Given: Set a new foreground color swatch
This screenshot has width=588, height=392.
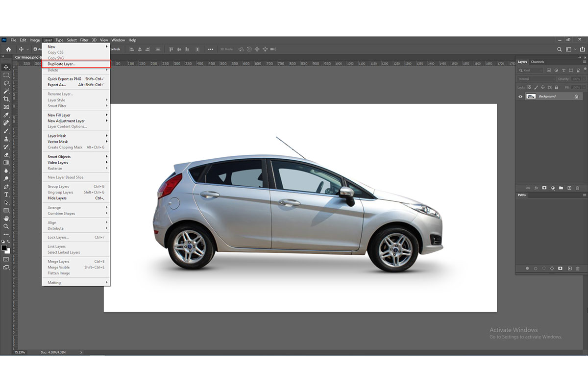Looking at the screenshot, I should click(x=5, y=248).
